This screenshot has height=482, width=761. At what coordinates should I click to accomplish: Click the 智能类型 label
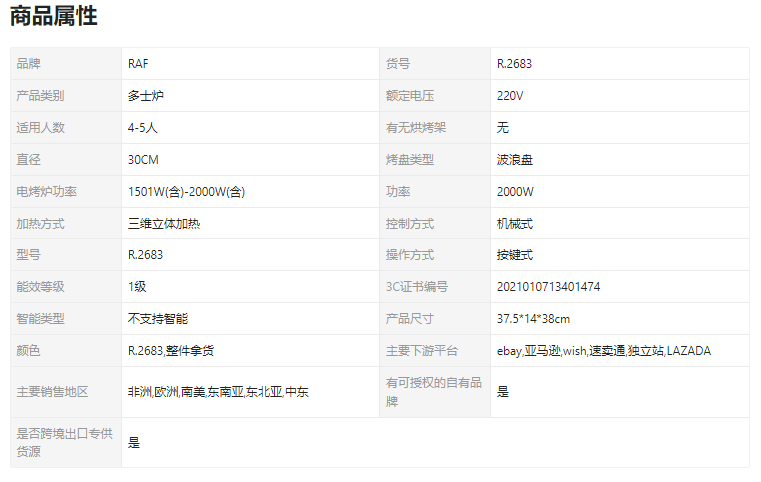[40, 319]
